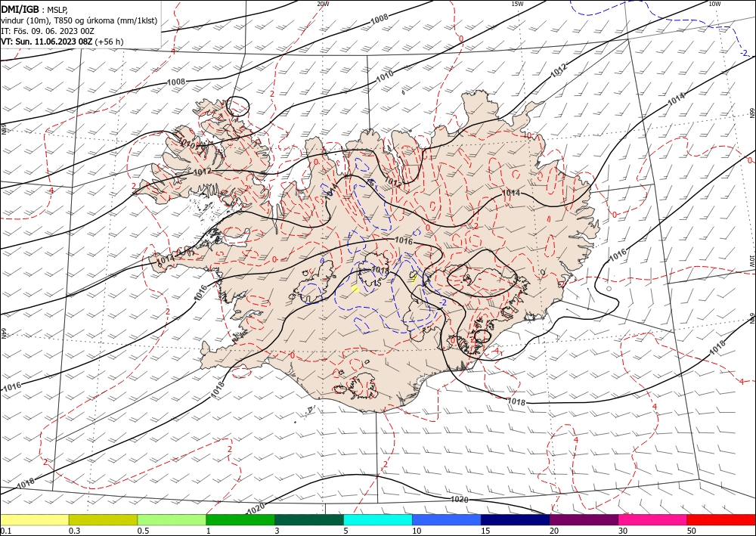Viewport: 756px width, 536px height.
Task: Pick the cyan 5–10 legend swatch
Action: tap(378, 519)
